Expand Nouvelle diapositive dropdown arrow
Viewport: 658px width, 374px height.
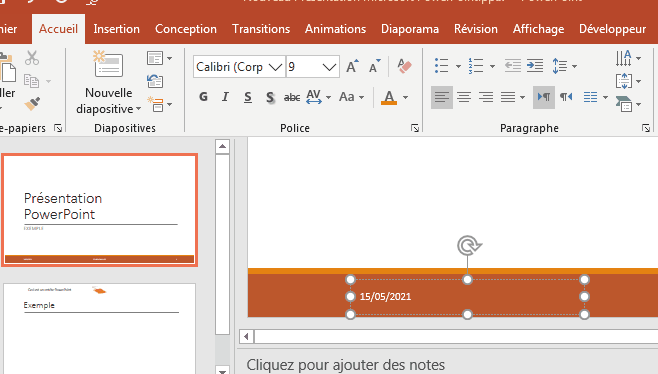tap(138, 109)
